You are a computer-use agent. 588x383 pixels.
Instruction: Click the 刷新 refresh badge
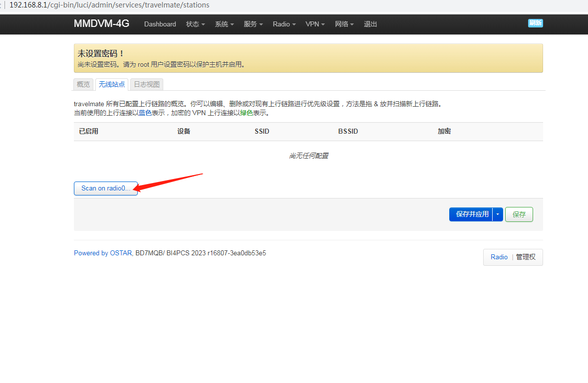click(x=535, y=23)
